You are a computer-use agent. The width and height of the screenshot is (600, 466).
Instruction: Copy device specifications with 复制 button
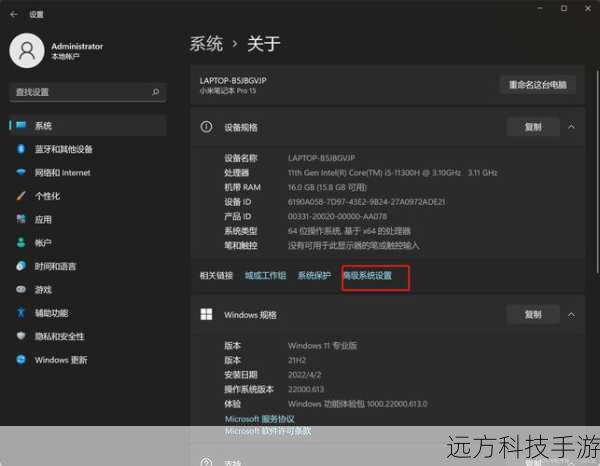[533, 127]
